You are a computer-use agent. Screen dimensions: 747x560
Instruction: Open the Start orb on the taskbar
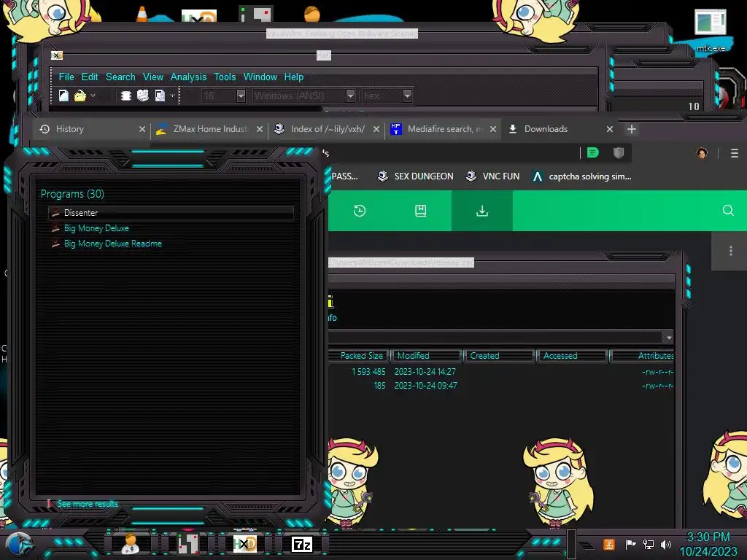click(19, 544)
